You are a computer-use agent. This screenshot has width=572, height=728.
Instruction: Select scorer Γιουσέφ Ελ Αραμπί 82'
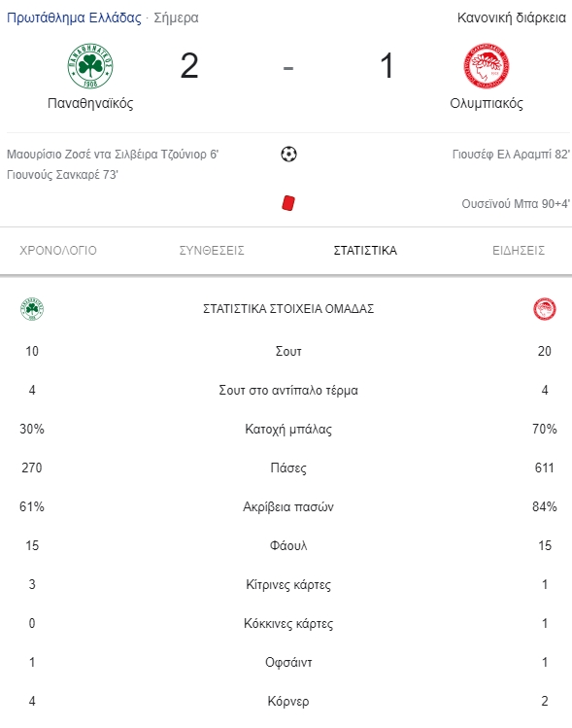[x=511, y=155]
